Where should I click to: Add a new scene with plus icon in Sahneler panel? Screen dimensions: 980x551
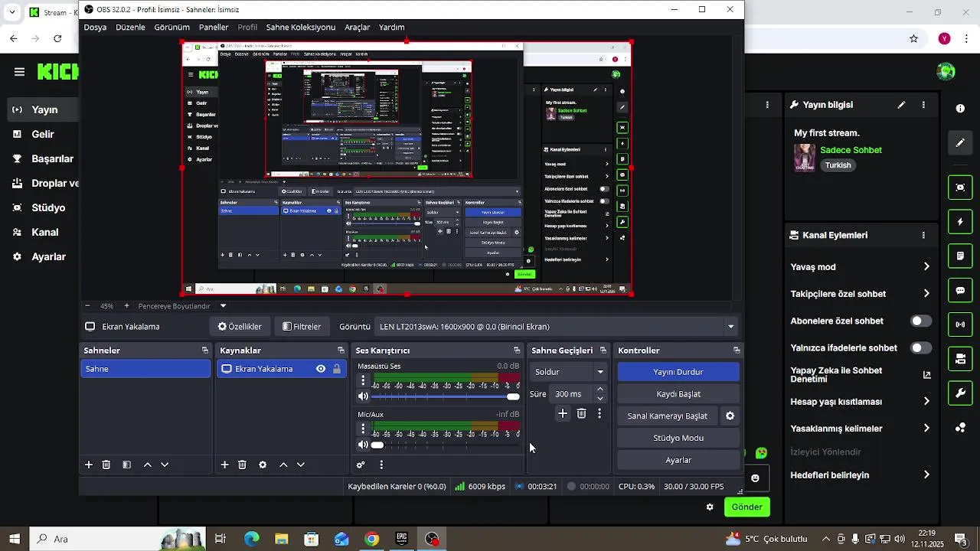tap(89, 465)
